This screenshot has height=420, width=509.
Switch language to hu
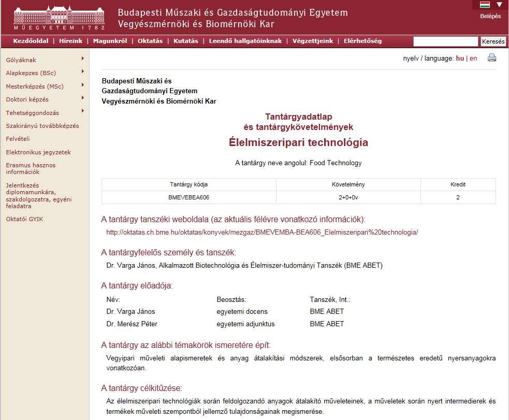[460, 59]
